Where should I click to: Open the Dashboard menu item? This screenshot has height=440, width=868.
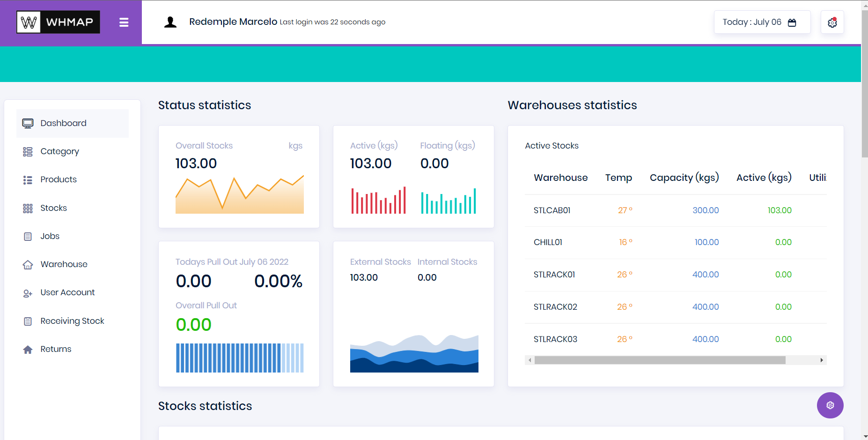click(63, 123)
